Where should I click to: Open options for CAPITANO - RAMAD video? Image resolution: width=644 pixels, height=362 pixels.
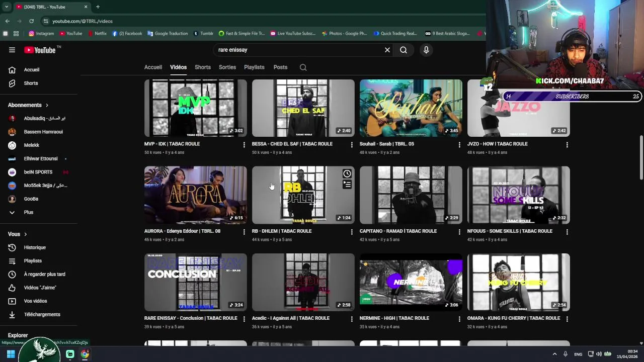(459, 232)
